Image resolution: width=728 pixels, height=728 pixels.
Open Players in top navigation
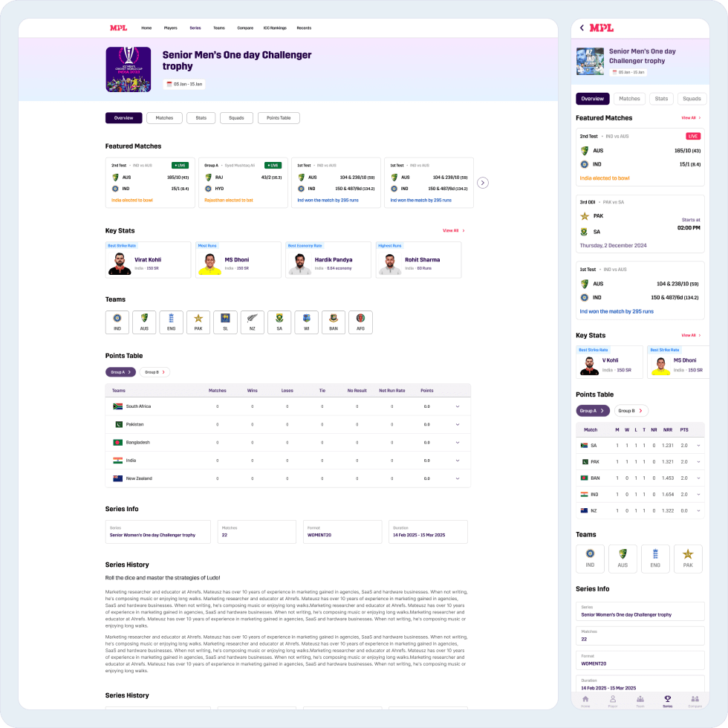click(170, 28)
